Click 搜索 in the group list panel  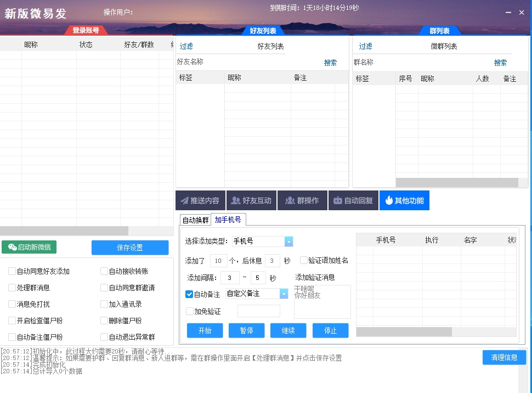500,63
